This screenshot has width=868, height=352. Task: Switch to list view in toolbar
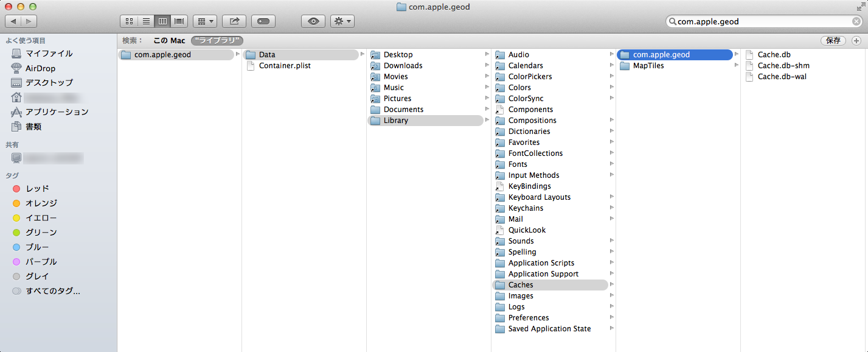click(146, 21)
